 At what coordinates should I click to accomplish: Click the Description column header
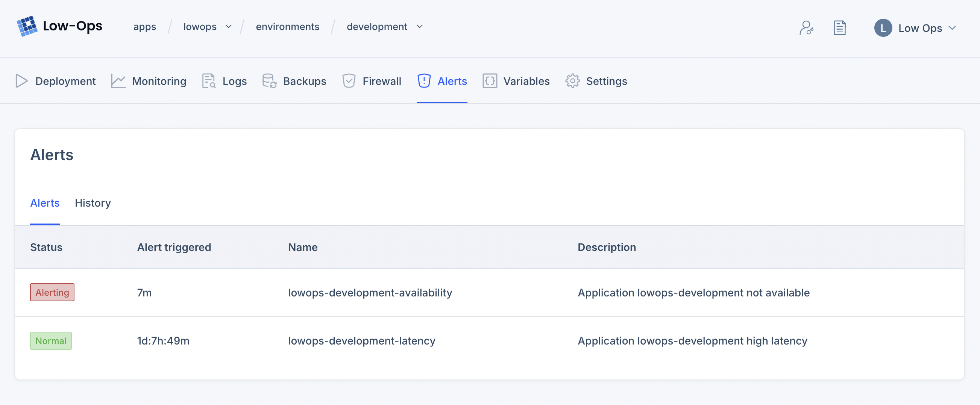click(x=607, y=247)
